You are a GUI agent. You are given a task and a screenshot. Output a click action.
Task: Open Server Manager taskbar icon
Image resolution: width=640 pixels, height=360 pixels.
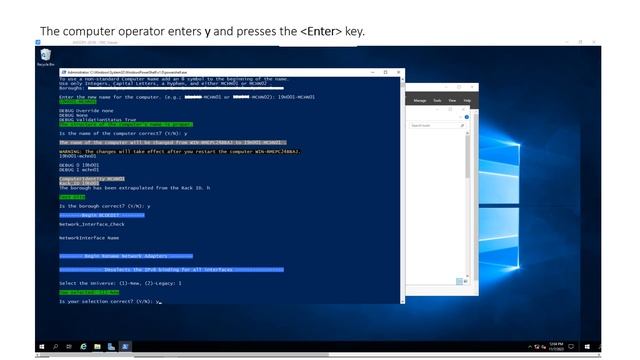pyautogui.click(x=111, y=347)
